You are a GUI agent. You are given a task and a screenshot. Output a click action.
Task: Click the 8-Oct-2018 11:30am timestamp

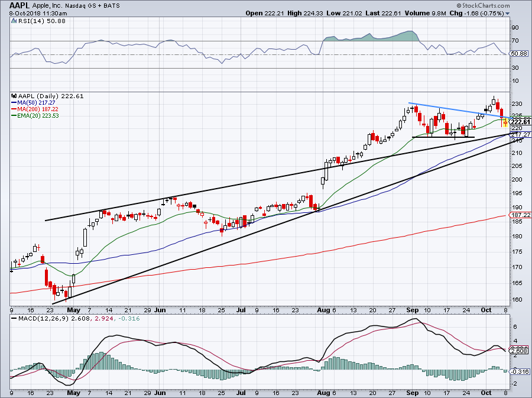coord(38,14)
